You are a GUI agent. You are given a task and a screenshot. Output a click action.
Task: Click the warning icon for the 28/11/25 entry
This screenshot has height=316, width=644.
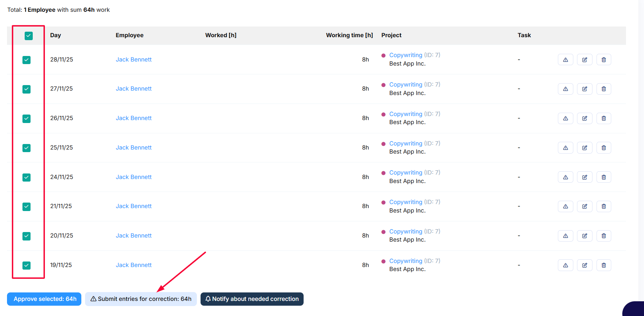tap(565, 60)
